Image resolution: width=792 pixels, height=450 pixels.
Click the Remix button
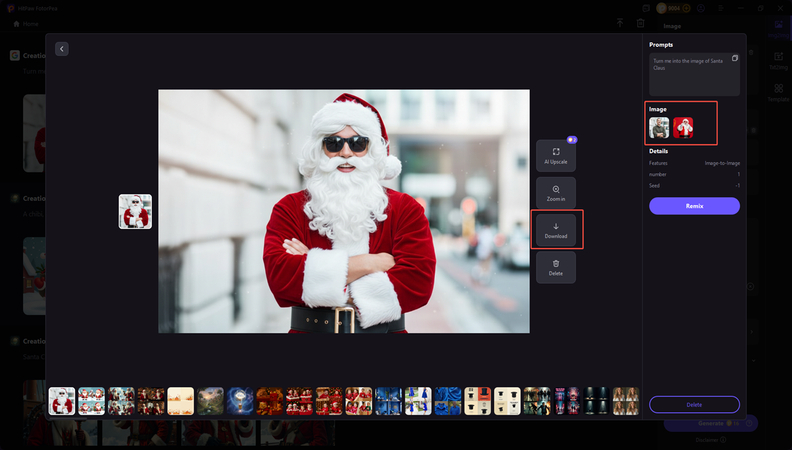pyautogui.click(x=694, y=206)
